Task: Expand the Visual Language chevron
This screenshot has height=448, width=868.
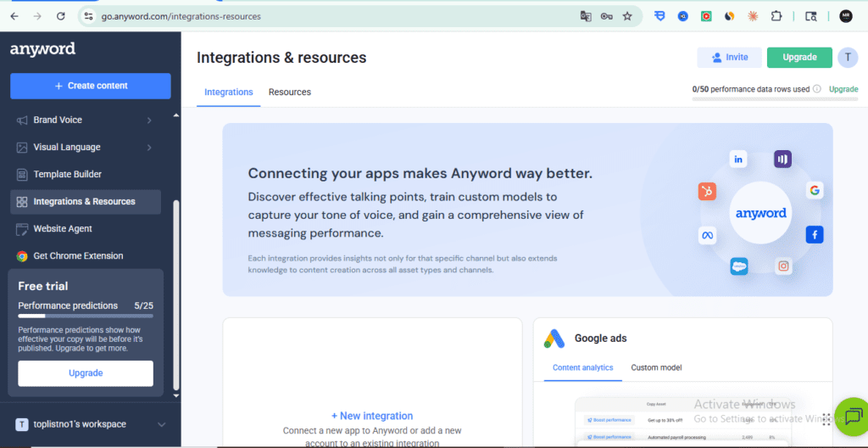Action: click(149, 148)
